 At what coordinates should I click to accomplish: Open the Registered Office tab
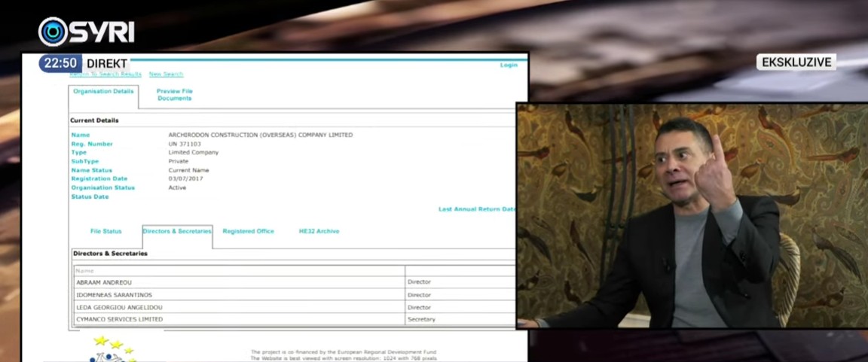(248, 231)
